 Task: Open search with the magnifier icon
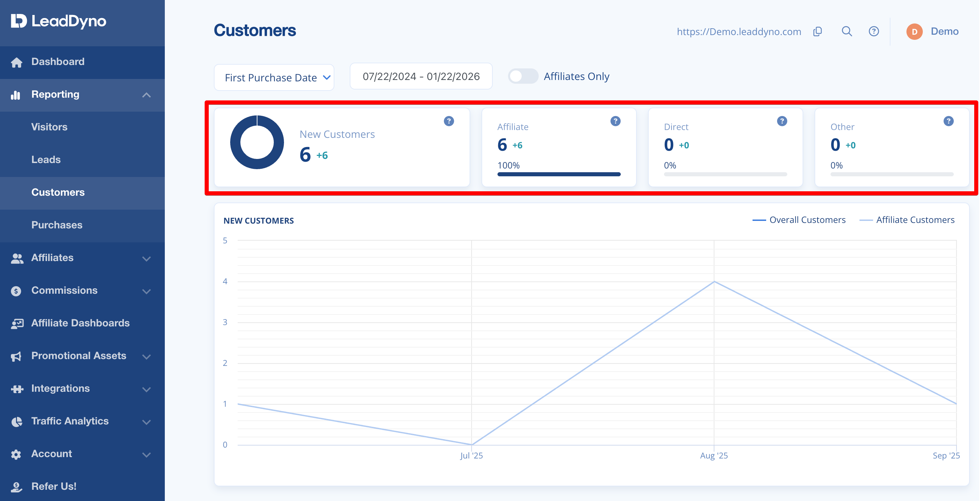[847, 31]
